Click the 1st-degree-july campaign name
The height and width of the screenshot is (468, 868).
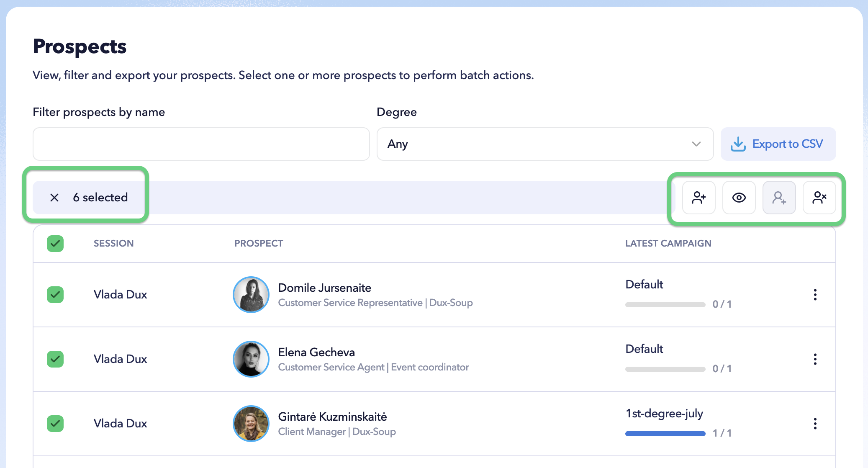pyautogui.click(x=664, y=414)
